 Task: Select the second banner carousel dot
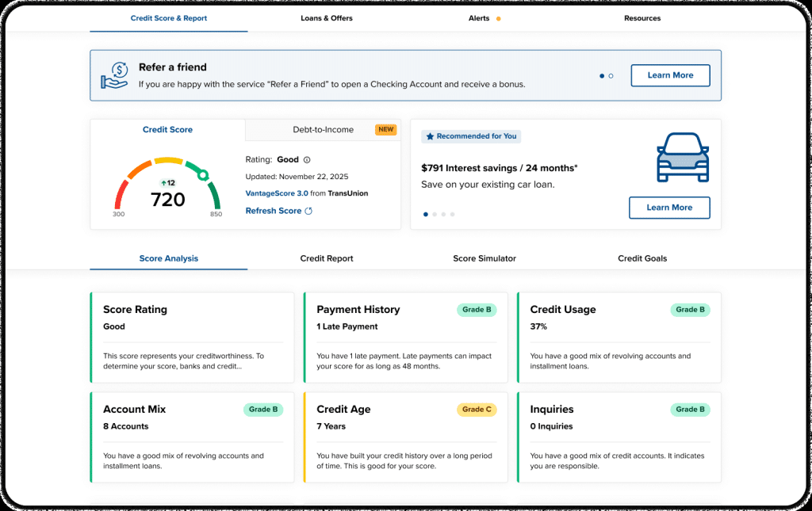coord(611,76)
